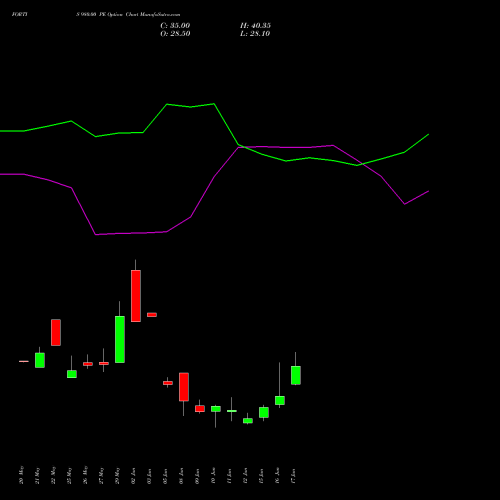The image size is (500, 500).
Task: Click the 21 May date label
Action: [x=37, y=475]
